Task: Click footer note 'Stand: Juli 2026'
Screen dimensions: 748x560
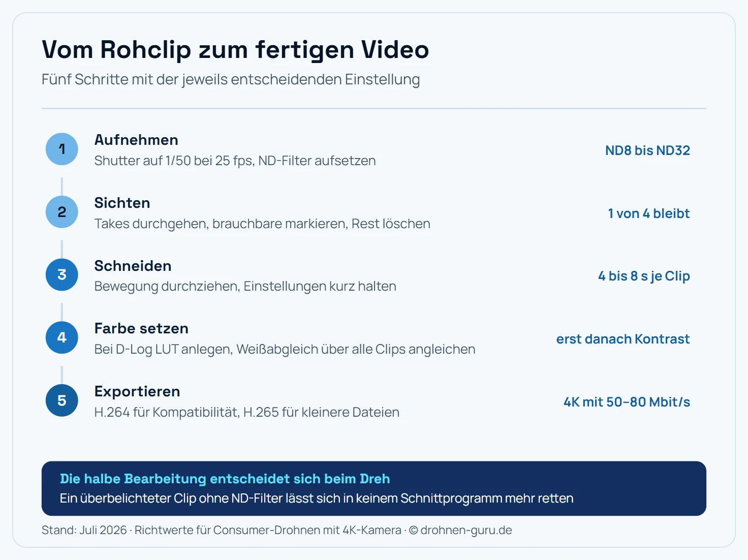Action: click(84, 530)
